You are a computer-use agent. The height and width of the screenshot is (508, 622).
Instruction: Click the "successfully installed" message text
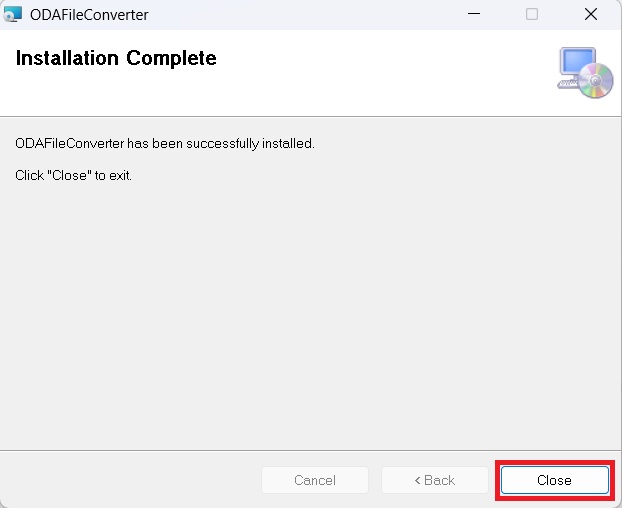(165, 143)
